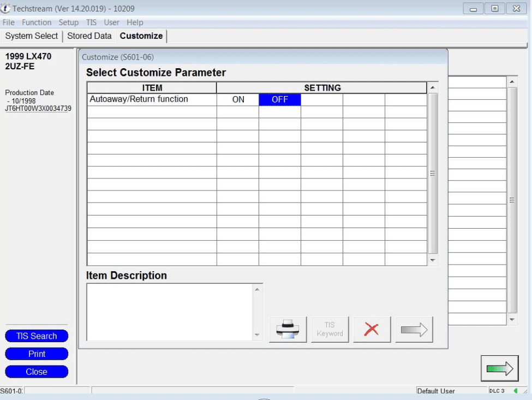Click the ITEM column header
The image size is (532, 400).
pyautogui.click(x=152, y=88)
